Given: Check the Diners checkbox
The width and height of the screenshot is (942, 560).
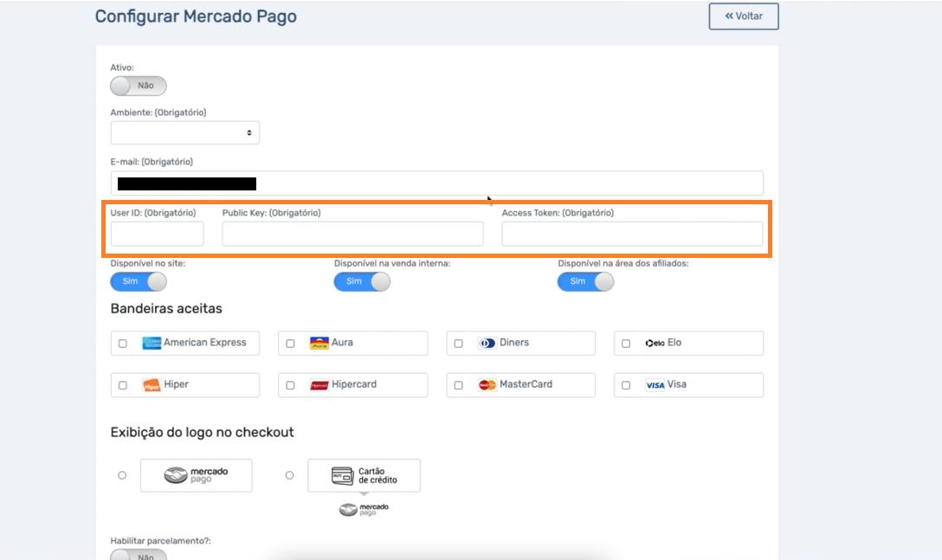Looking at the screenshot, I should 458,344.
